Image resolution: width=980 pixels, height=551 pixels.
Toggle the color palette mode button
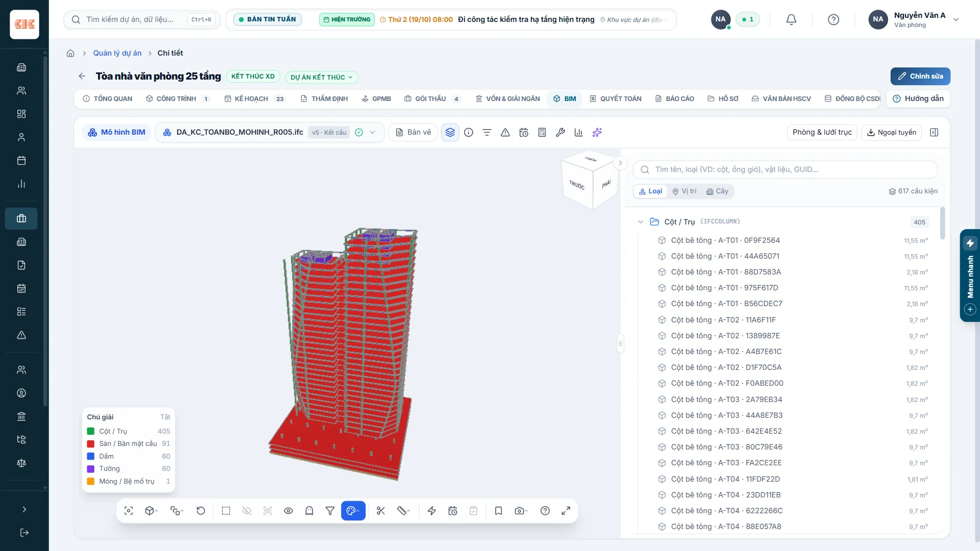pyautogui.click(x=353, y=511)
